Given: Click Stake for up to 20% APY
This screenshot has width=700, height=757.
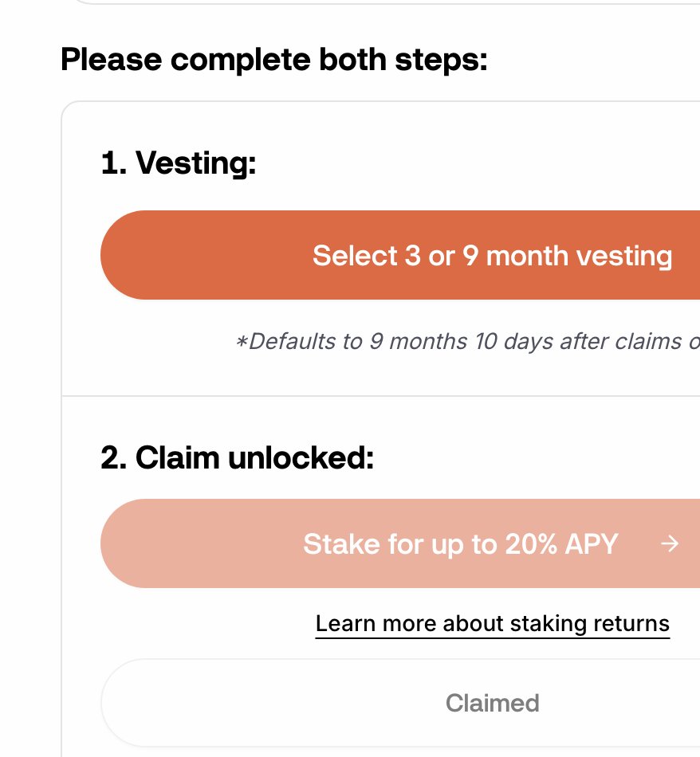Looking at the screenshot, I should (x=460, y=544).
